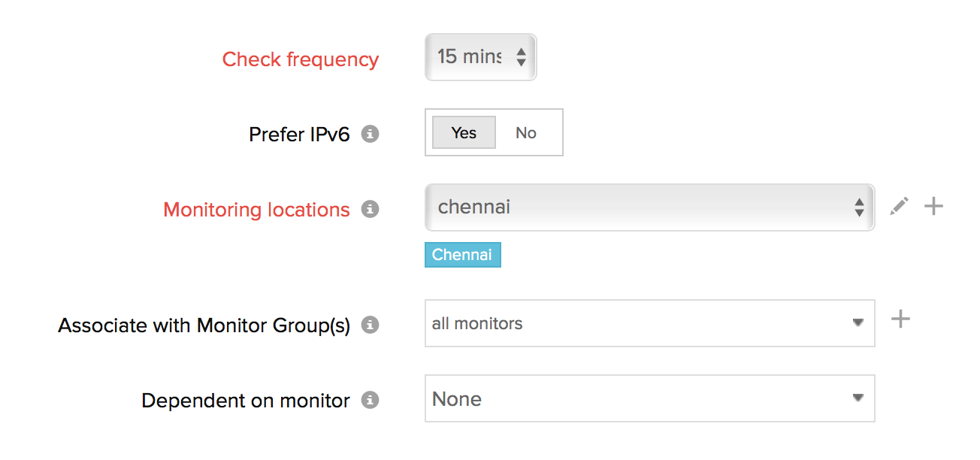980x460 pixels.
Task: Select Yes for Prefer IPv6
Action: [x=464, y=133]
